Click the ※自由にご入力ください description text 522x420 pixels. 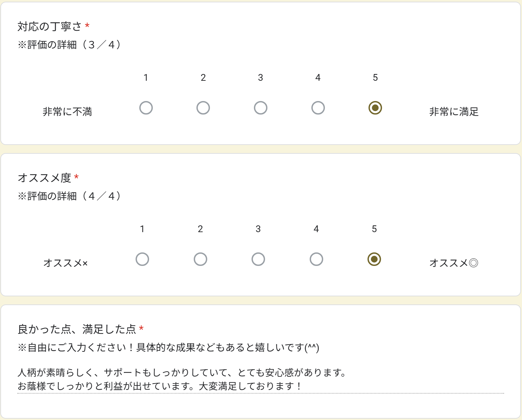pos(168,347)
